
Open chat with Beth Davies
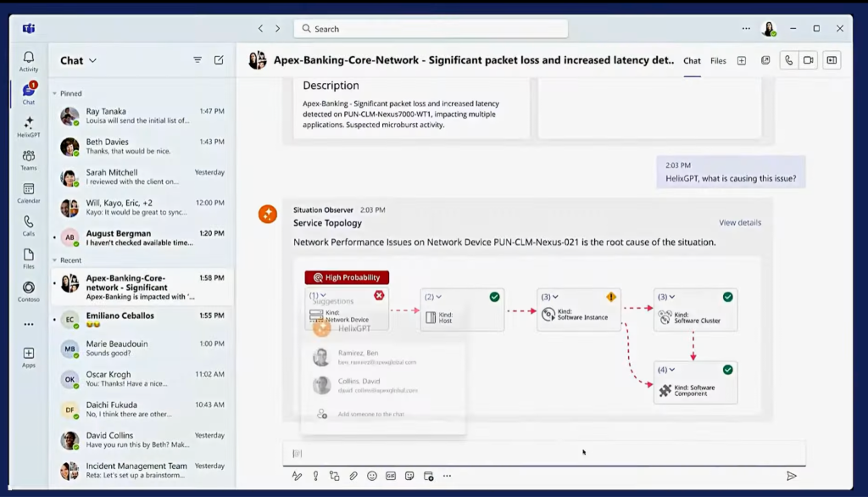coord(142,146)
